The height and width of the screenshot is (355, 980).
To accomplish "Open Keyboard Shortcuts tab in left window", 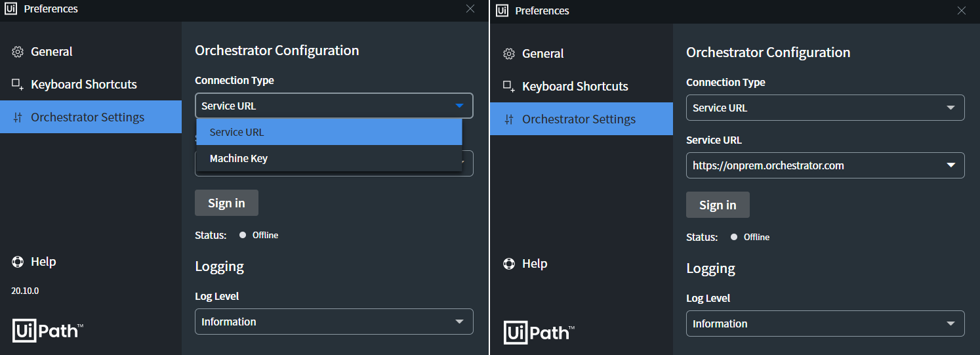I will click(91, 85).
